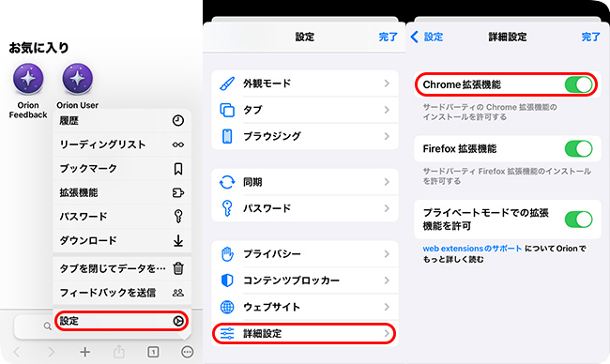Click the glasses icon beside リーディングリスト

178,144
